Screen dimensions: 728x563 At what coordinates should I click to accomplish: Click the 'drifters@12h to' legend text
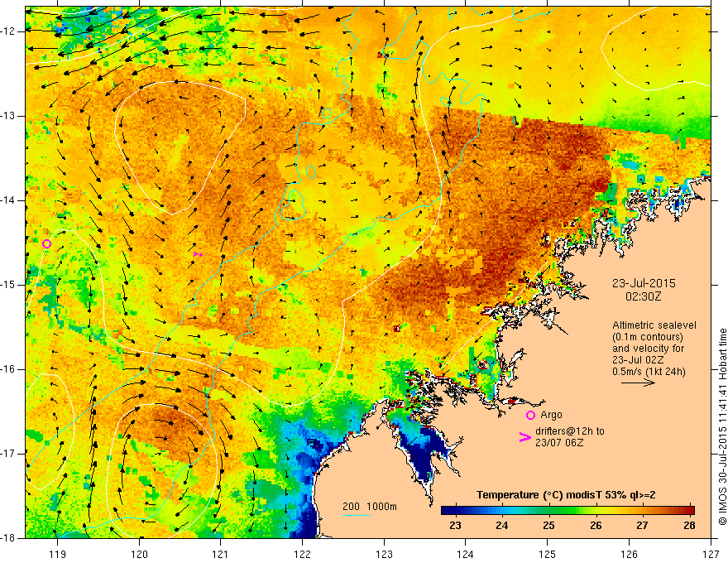[x=570, y=431]
